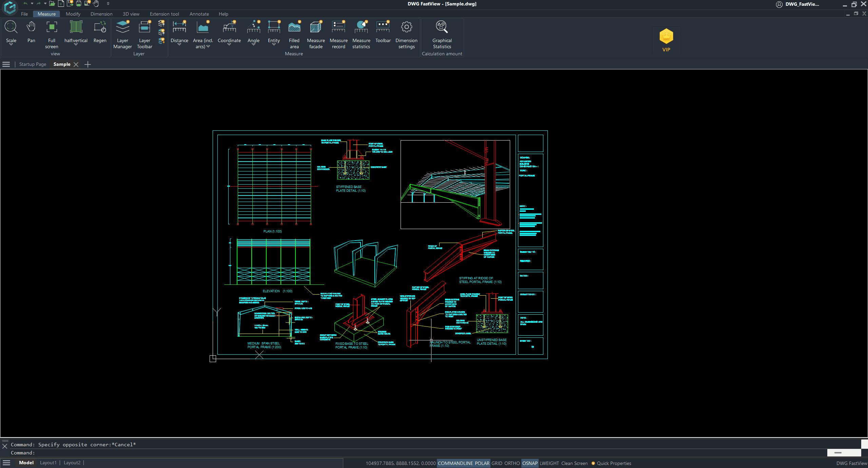
Task: Expand the Scale tool dropdown arrow
Action: (x=11, y=45)
